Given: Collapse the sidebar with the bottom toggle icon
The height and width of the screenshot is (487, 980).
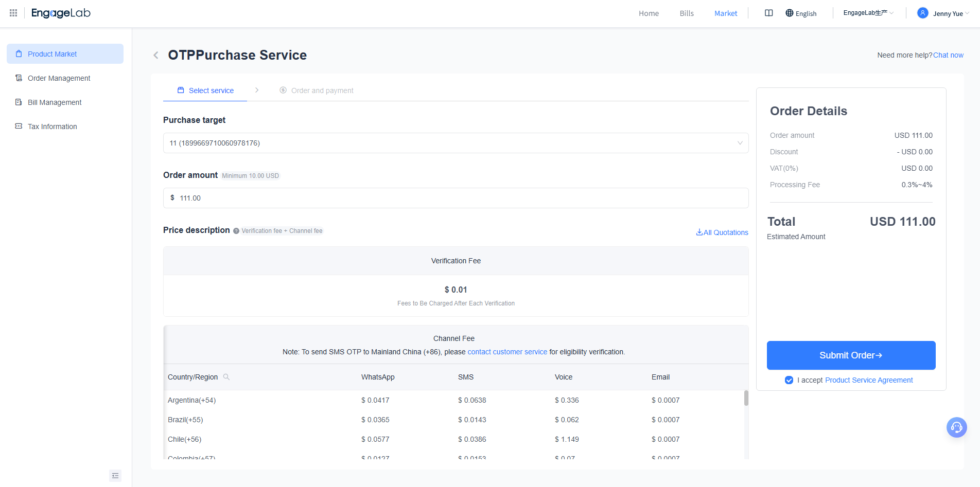Looking at the screenshot, I should [115, 476].
